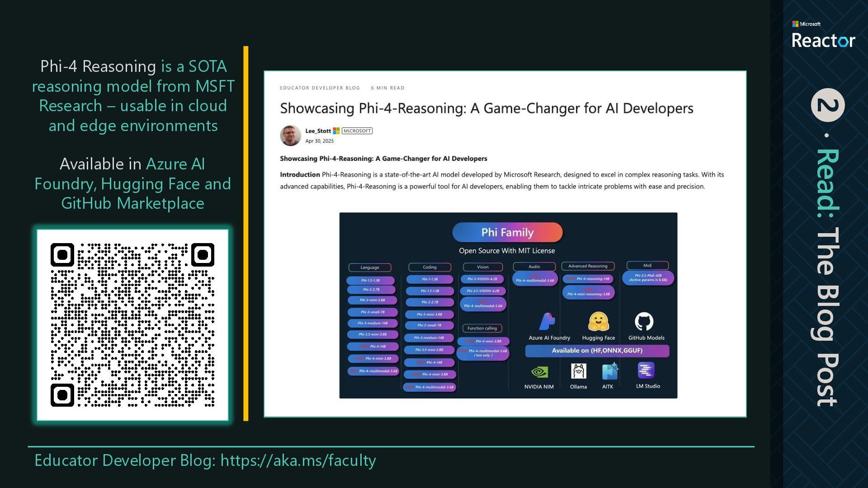Click Lee_Stott's author avatar photo
This screenshot has height=488, width=868.
[291, 136]
